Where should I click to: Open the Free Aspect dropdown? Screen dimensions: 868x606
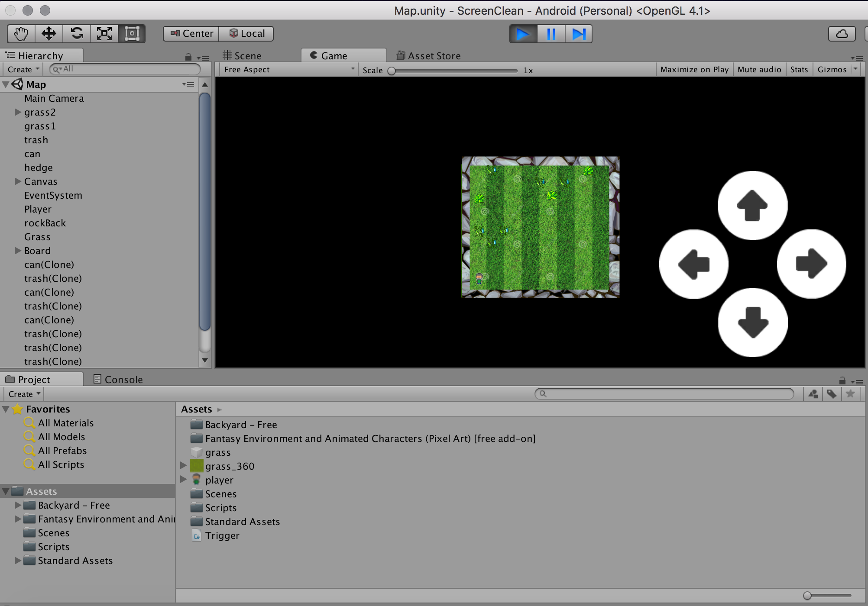click(x=289, y=70)
